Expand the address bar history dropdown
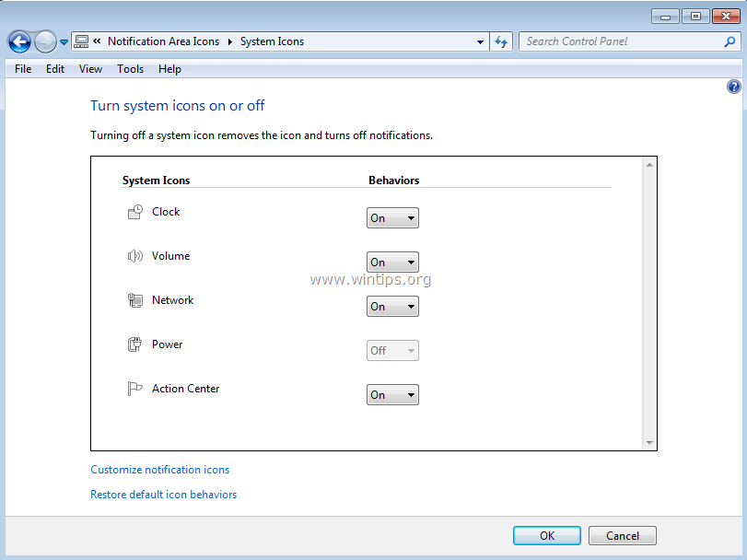This screenshot has height=560, width=747. coord(479,41)
